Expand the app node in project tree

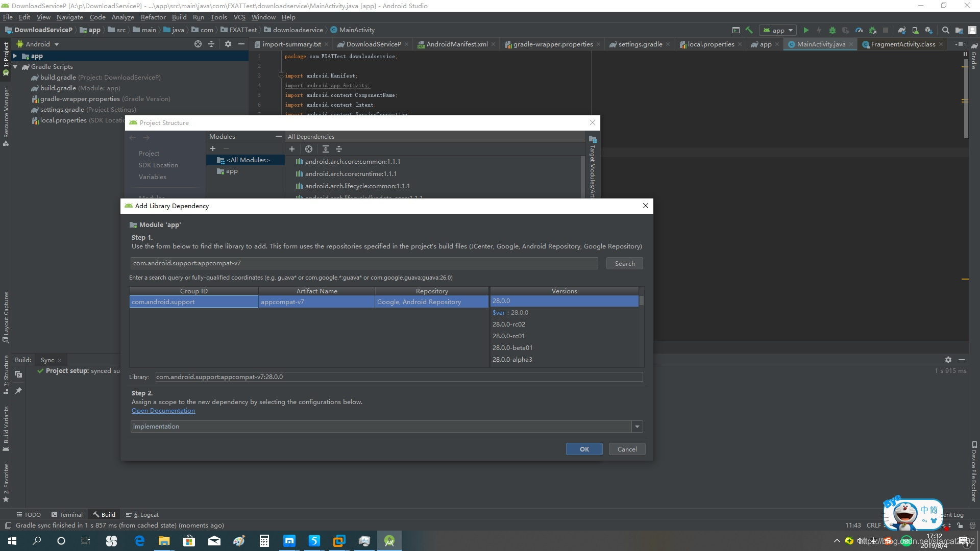click(15, 56)
